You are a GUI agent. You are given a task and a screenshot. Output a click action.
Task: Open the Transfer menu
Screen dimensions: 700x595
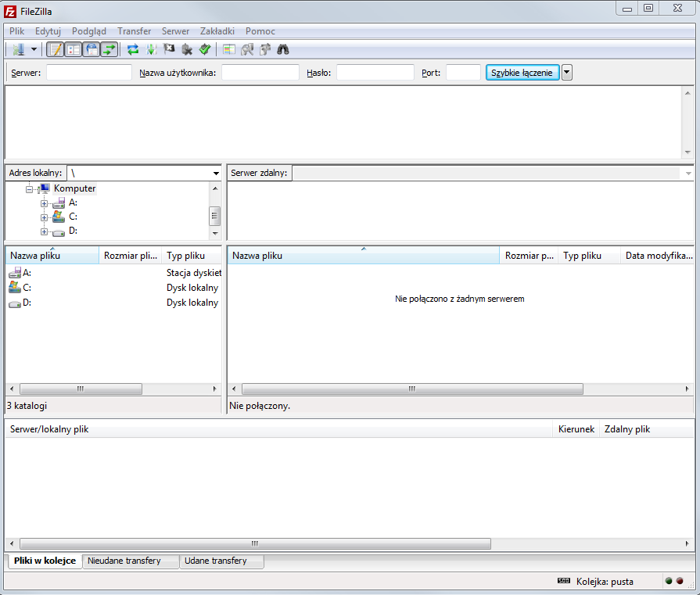[134, 30]
